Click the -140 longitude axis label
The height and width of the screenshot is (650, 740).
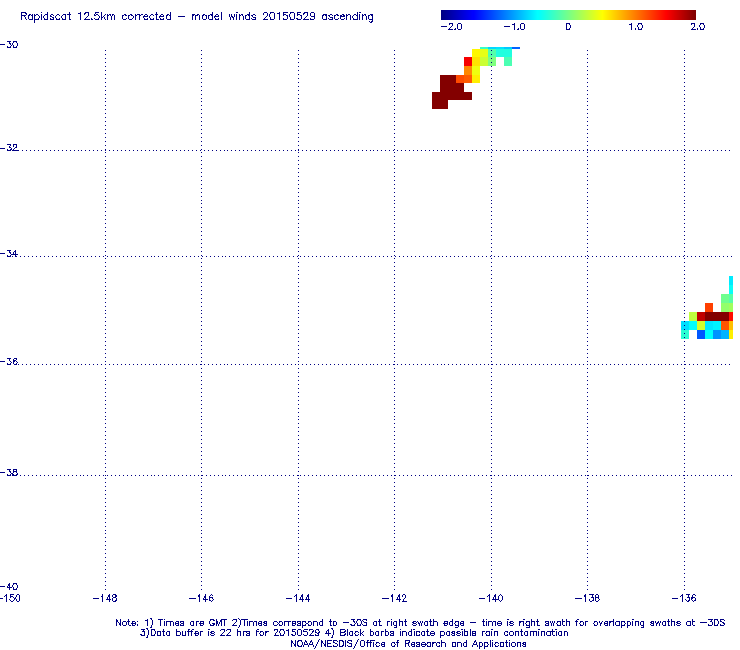click(x=491, y=599)
